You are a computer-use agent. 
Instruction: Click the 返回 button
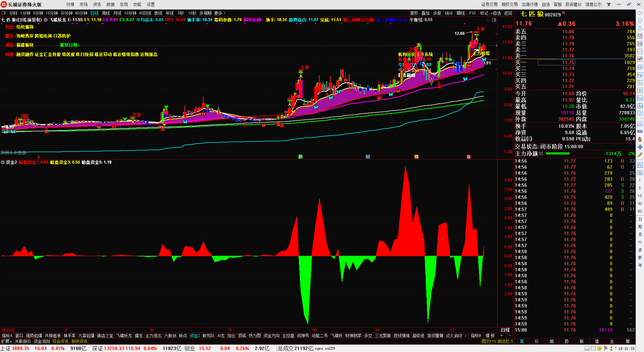tap(508, 13)
